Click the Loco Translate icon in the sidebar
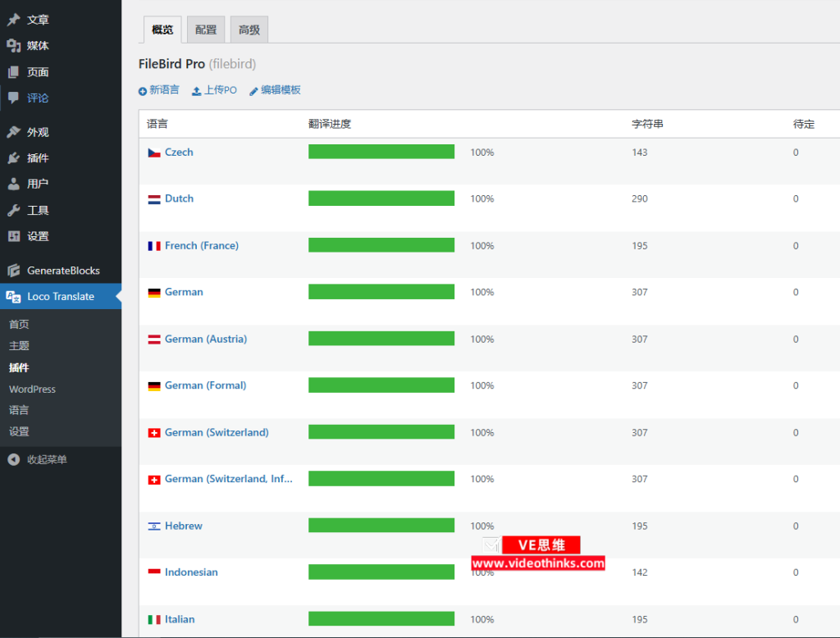840x638 pixels. 13,296
